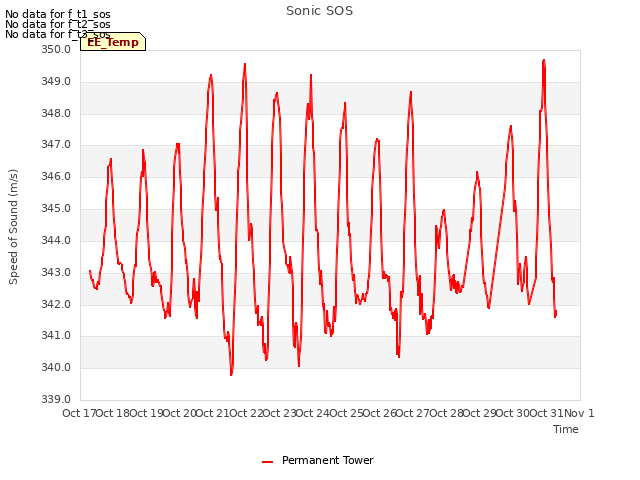This screenshot has height=480, width=640.
Task: Click the 346.0 y-axis tick label
Action: click(56, 176)
